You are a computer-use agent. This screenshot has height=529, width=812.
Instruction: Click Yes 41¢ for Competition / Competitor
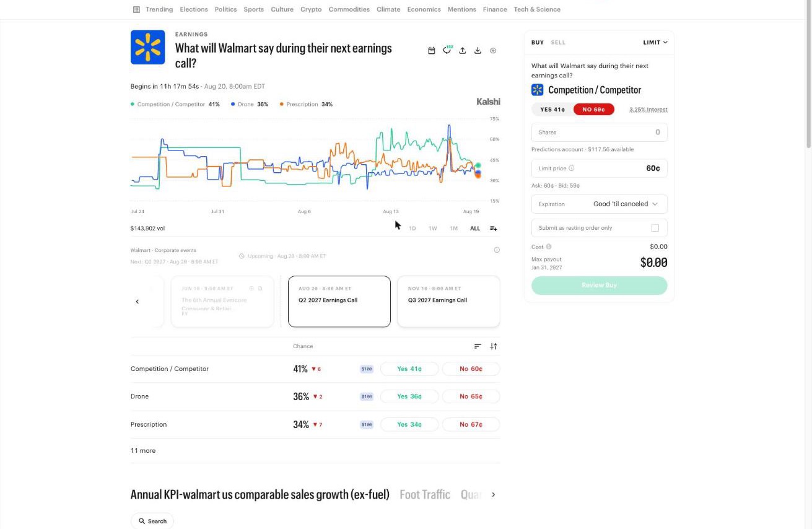[x=409, y=369]
